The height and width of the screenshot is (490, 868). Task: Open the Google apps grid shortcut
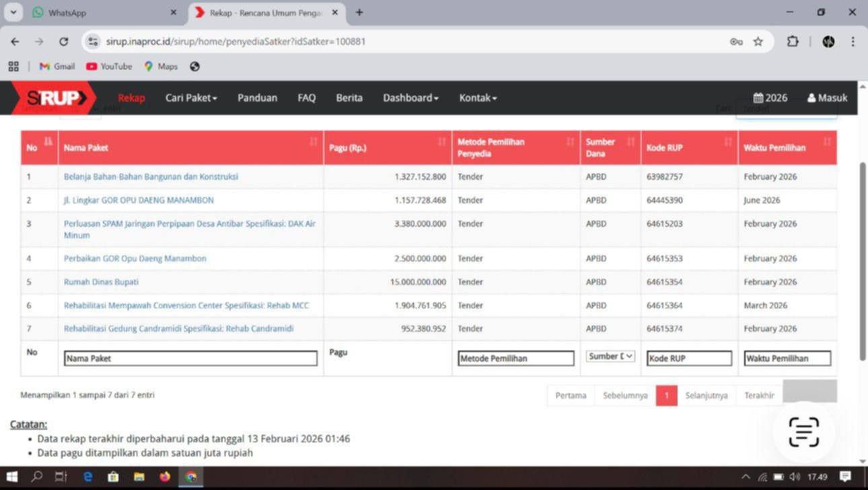tap(13, 67)
